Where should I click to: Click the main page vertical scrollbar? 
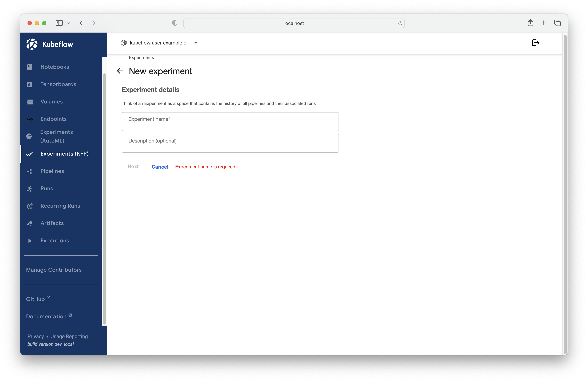(x=565, y=195)
